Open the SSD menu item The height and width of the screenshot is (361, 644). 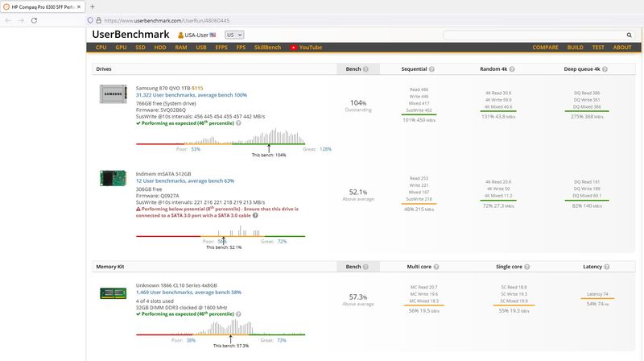tap(140, 48)
